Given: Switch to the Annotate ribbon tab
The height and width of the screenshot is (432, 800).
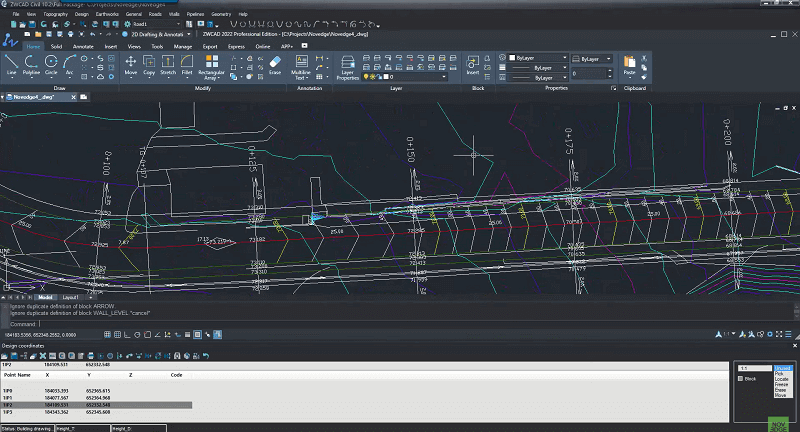Looking at the screenshot, I should 83,46.
